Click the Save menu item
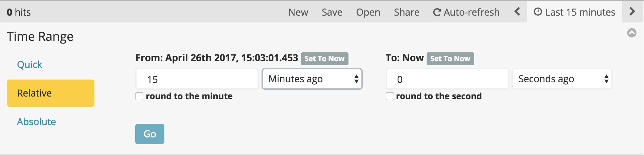 (332, 12)
